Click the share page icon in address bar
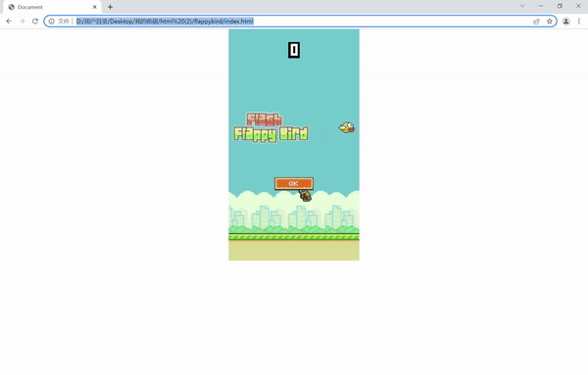Viewport: 588px width, 375px height. 536,22
